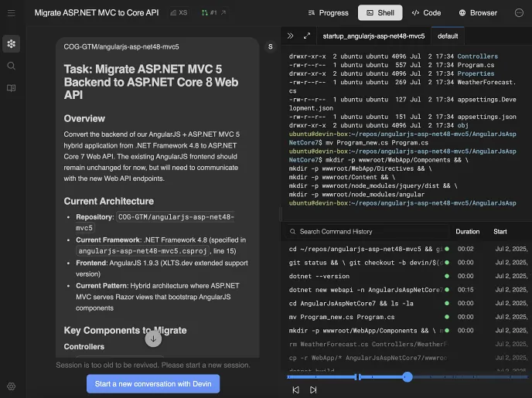Screen dimensions: 532x398
Task: Switch to the Progress tab
Action: tap(328, 13)
